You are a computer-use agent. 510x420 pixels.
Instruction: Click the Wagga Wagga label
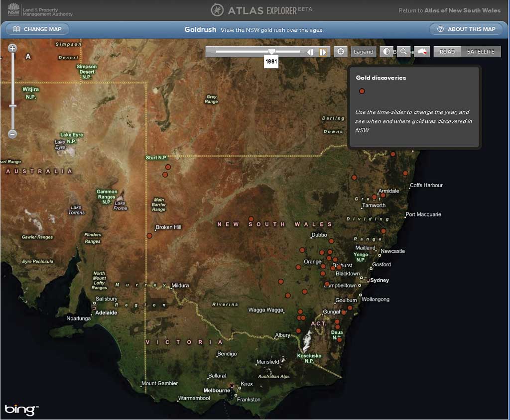tap(266, 310)
